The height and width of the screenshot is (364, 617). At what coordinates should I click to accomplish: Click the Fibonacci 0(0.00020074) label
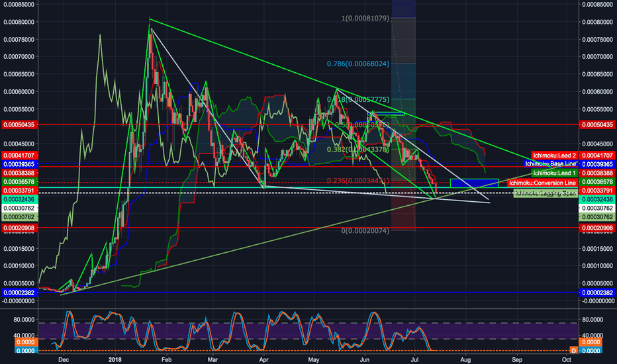click(365, 230)
